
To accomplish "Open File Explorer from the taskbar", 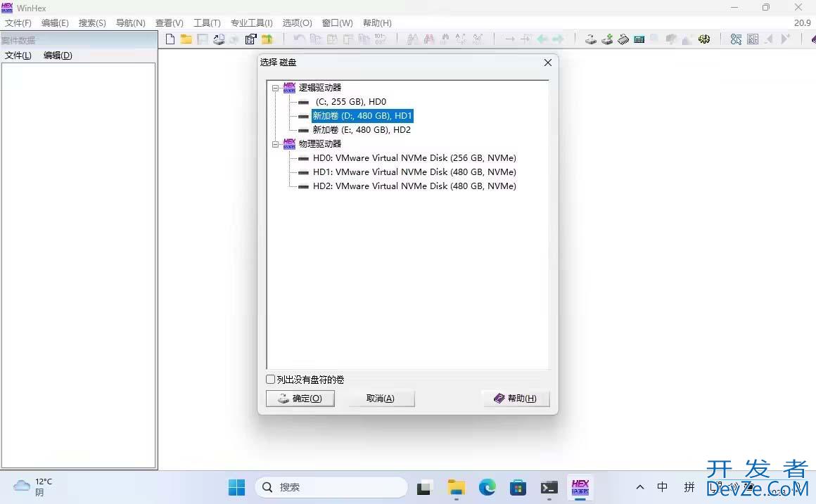I will pyautogui.click(x=457, y=487).
